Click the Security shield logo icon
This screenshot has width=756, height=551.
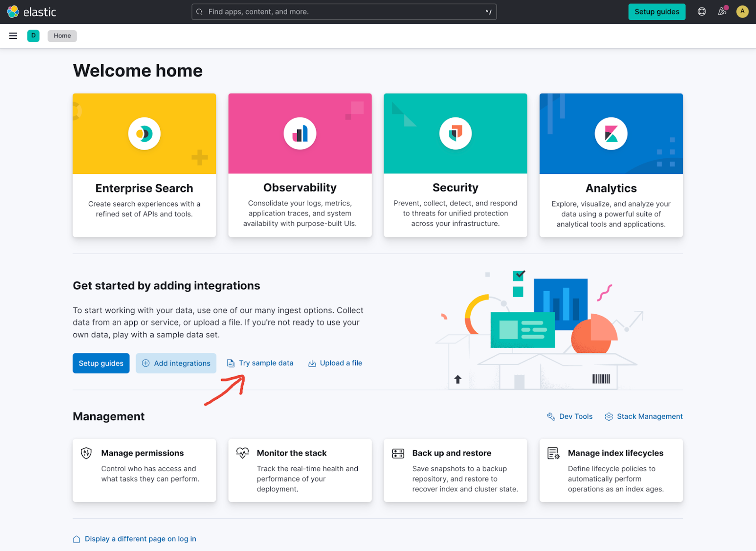pyautogui.click(x=455, y=134)
